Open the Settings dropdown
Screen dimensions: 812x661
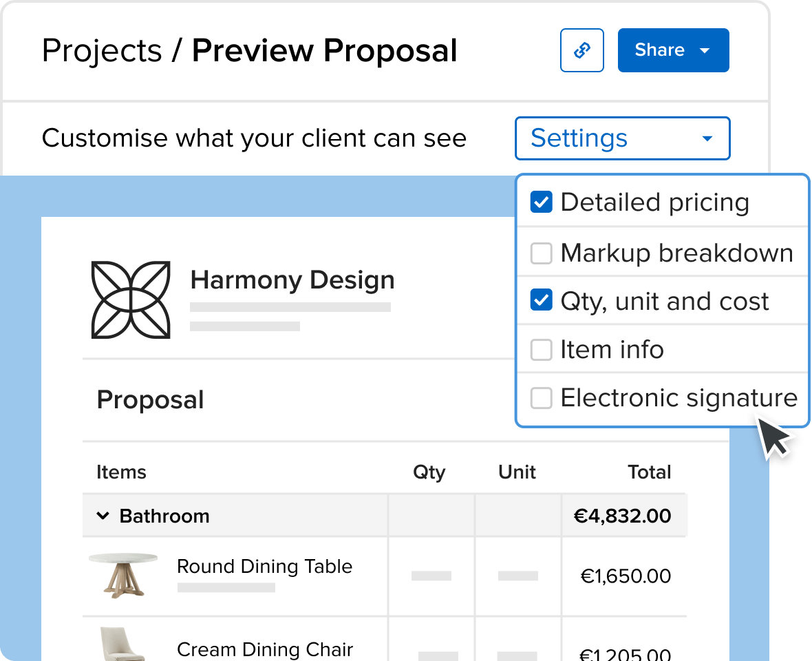[623, 138]
